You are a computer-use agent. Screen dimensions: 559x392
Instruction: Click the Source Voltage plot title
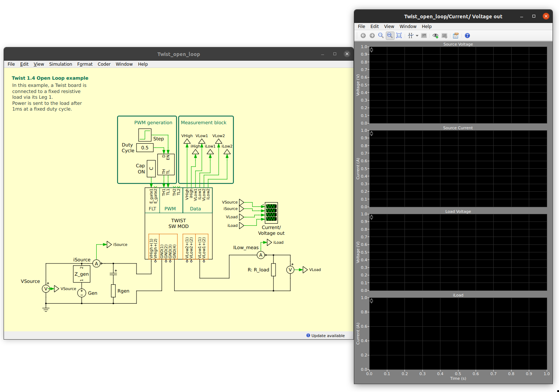[458, 44]
